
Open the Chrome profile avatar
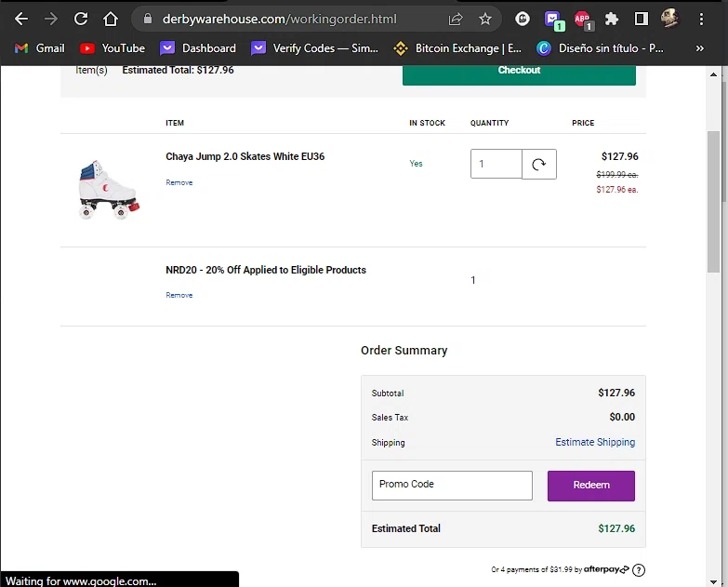click(670, 19)
